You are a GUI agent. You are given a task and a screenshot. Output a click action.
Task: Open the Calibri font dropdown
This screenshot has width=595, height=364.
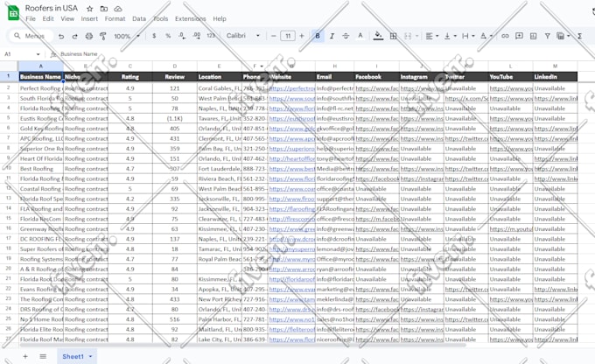click(243, 36)
